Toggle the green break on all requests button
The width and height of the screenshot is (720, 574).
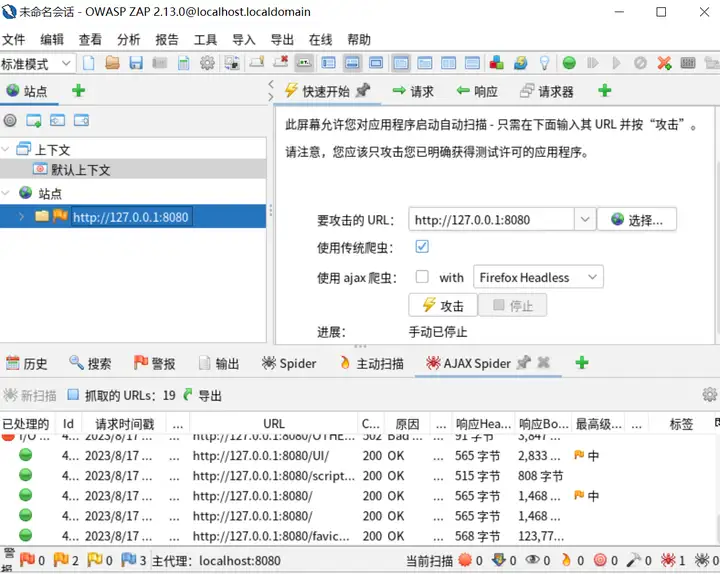[569, 62]
